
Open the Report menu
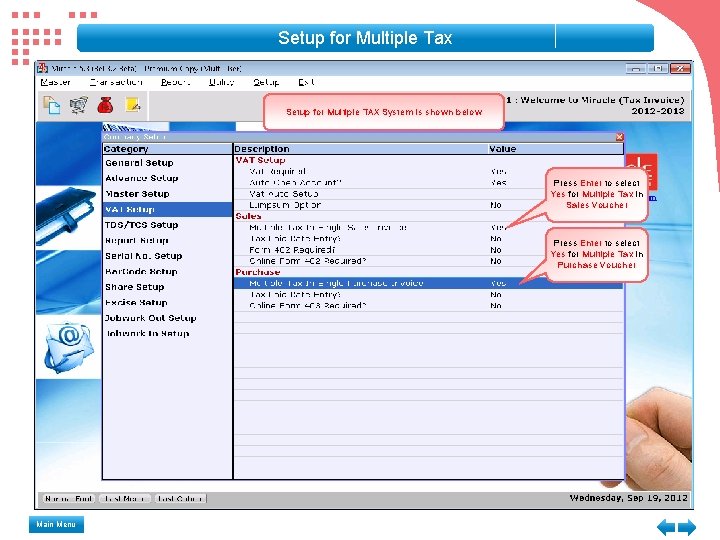click(175, 82)
